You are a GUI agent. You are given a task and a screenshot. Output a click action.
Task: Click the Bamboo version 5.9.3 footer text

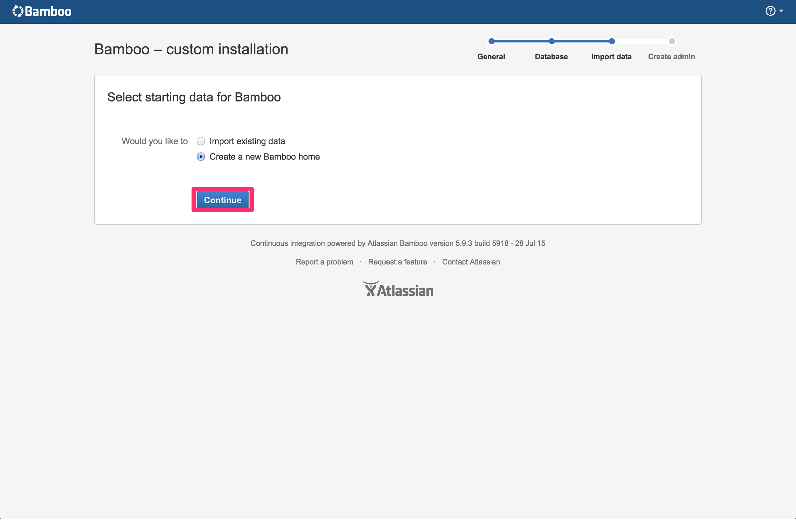398,243
